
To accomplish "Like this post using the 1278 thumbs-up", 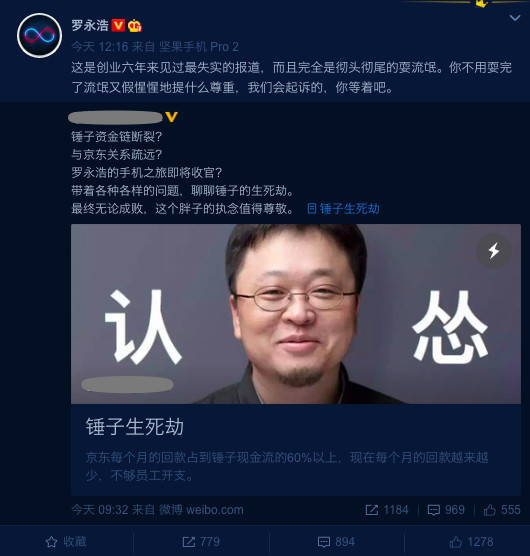I will tap(471, 542).
